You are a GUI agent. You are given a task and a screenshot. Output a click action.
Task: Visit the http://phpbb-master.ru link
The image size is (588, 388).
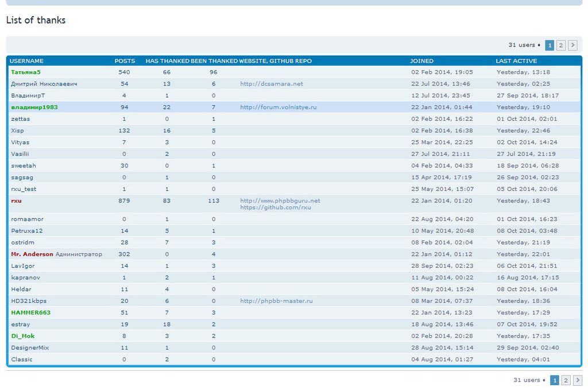[276, 301]
